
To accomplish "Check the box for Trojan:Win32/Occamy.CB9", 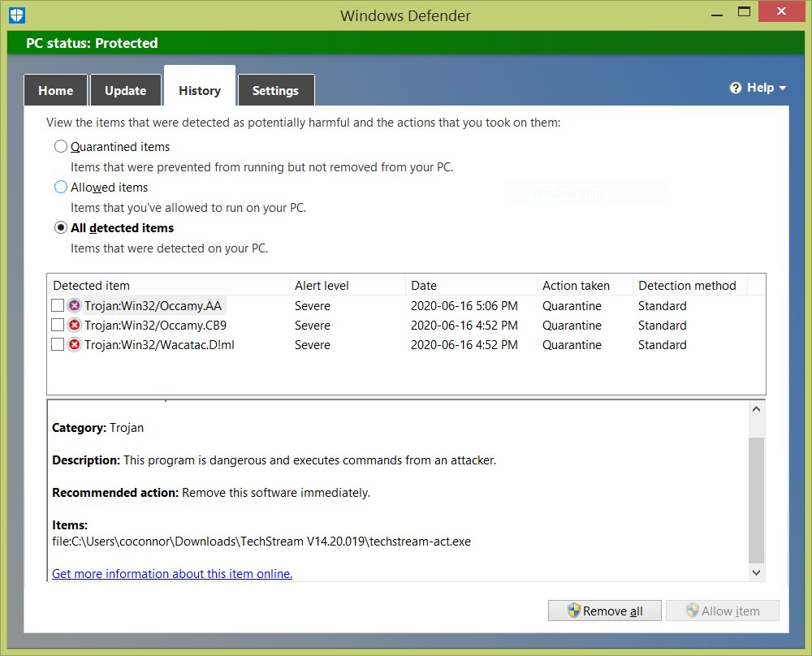I will coord(58,325).
